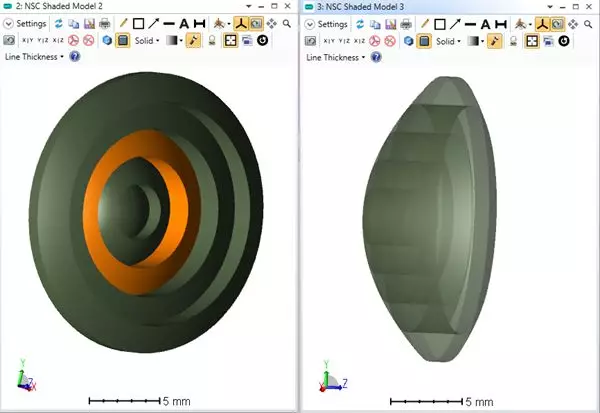
Task: Expand the Settings chevron in Shaded Model 2
Action: (9, 23)
